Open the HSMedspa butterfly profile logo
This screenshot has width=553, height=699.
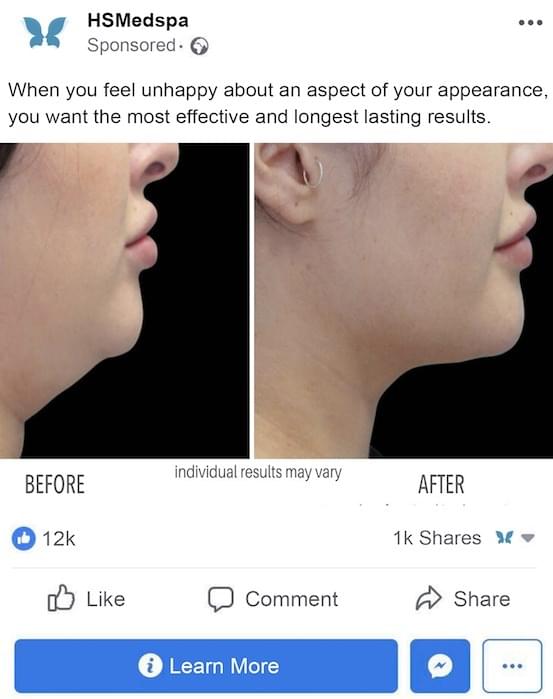[45, 32]
